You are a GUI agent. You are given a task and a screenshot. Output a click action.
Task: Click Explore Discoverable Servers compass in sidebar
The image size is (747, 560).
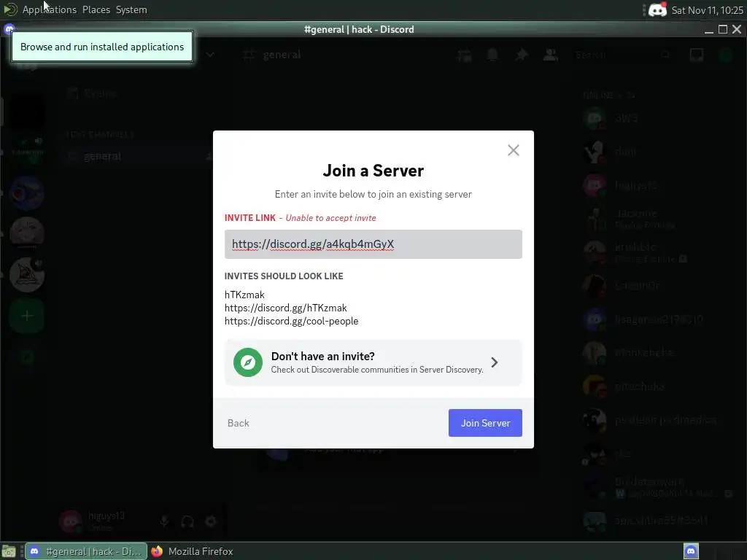(x=27, y=357)
